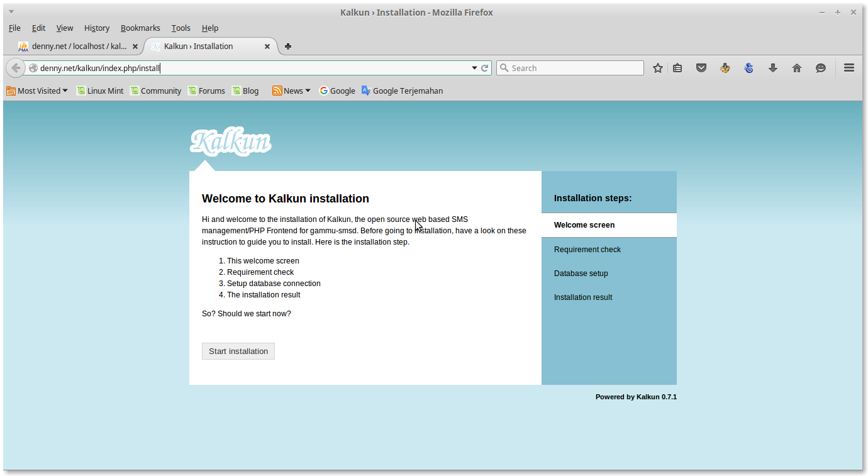Minimize the Firefox window
This screenshot has height=476, width=868.
tap(822, 12)
